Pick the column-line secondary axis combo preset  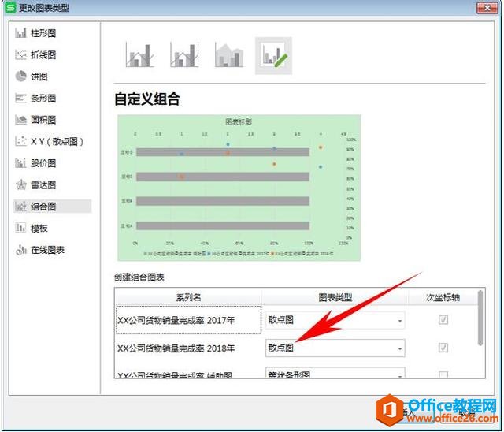point(184,55)
